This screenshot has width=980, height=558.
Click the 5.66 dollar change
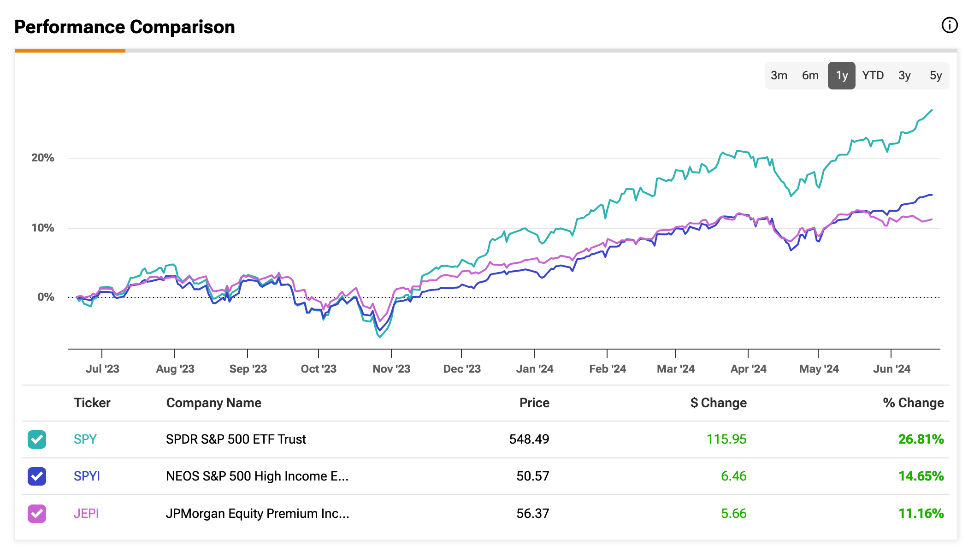point(734,514)
